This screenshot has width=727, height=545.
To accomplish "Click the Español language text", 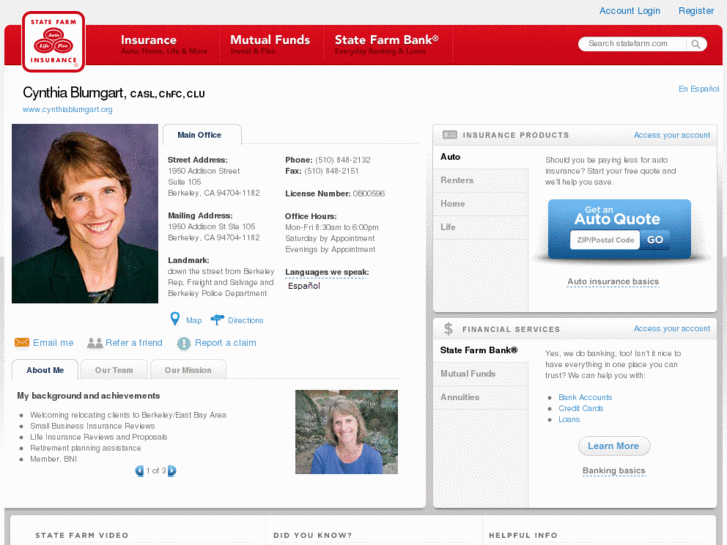I will [x=304, y=286].
